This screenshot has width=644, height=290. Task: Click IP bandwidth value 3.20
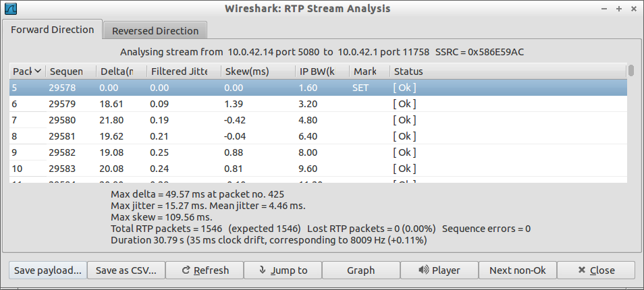[308, 104]
